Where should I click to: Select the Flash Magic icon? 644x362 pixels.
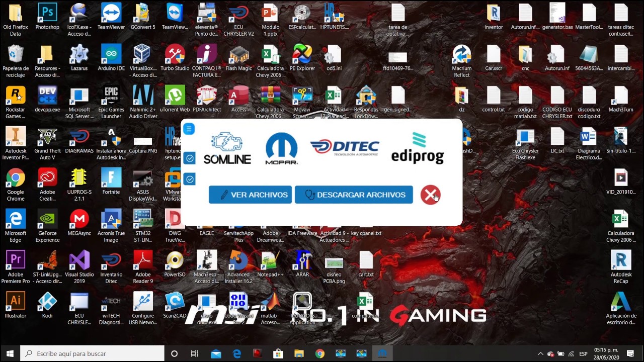238,58
